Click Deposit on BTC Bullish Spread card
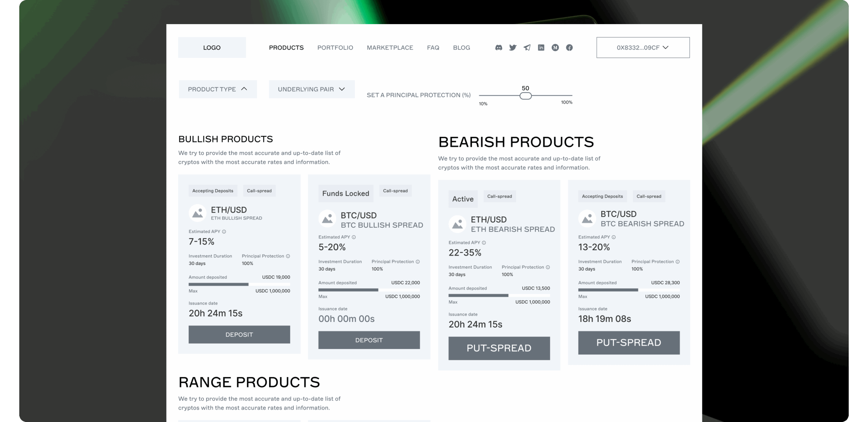The width and height of the screenshot is (868, 422). tap(369, 340)
